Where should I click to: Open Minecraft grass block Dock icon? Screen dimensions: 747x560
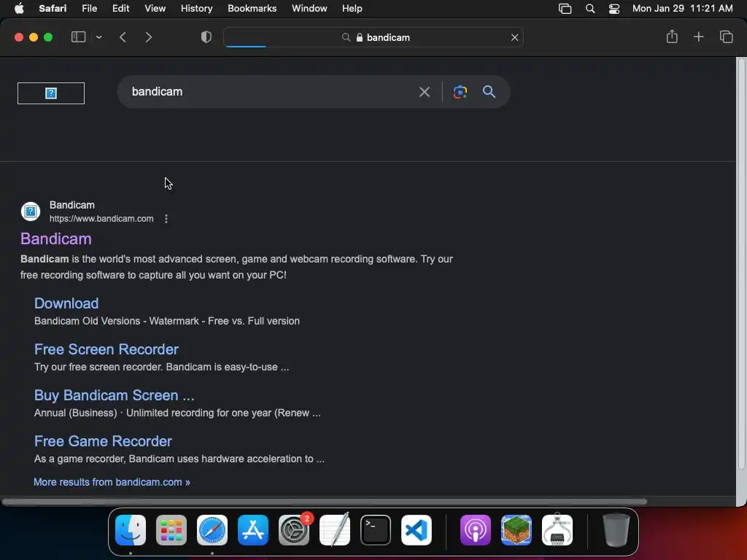click(516, 530)
